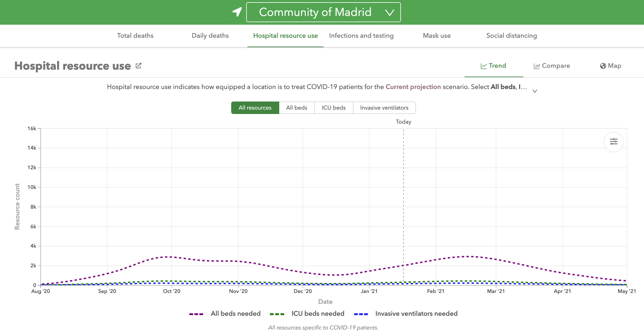Select the Social distancing section

511,36
